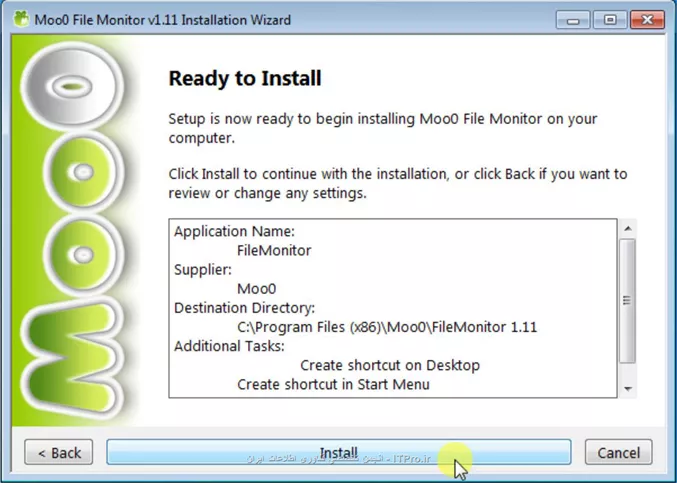Click the 'Moo0' supplier value
This screenshot has height=483, width=677.
click(256, 289)
